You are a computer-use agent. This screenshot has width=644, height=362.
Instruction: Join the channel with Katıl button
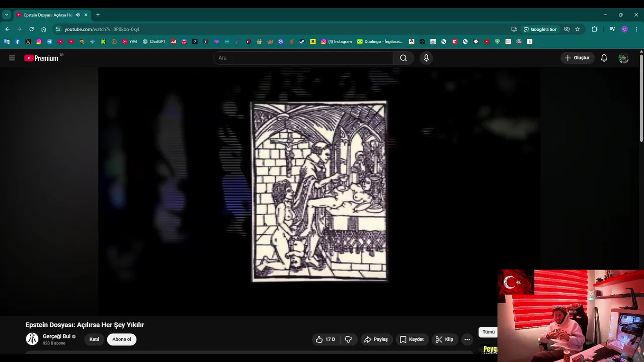pyautogui.click(x=94, y=339)
